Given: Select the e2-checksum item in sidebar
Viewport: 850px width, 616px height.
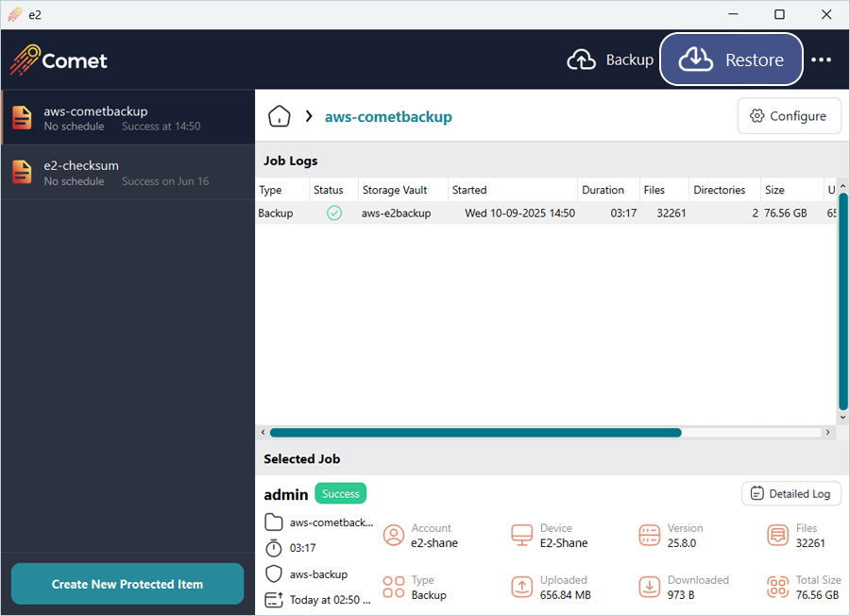Looking at the screenshot, I should [x=127, y=173].
